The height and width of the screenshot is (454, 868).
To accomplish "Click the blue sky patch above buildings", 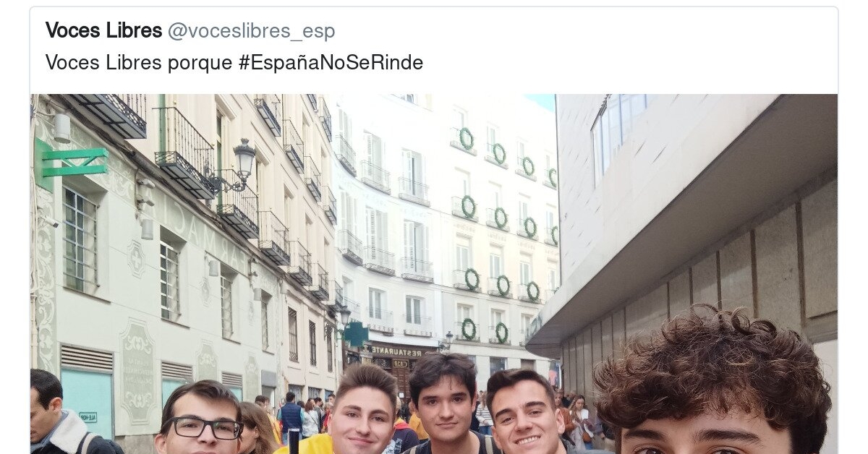I will coord(540,101).
